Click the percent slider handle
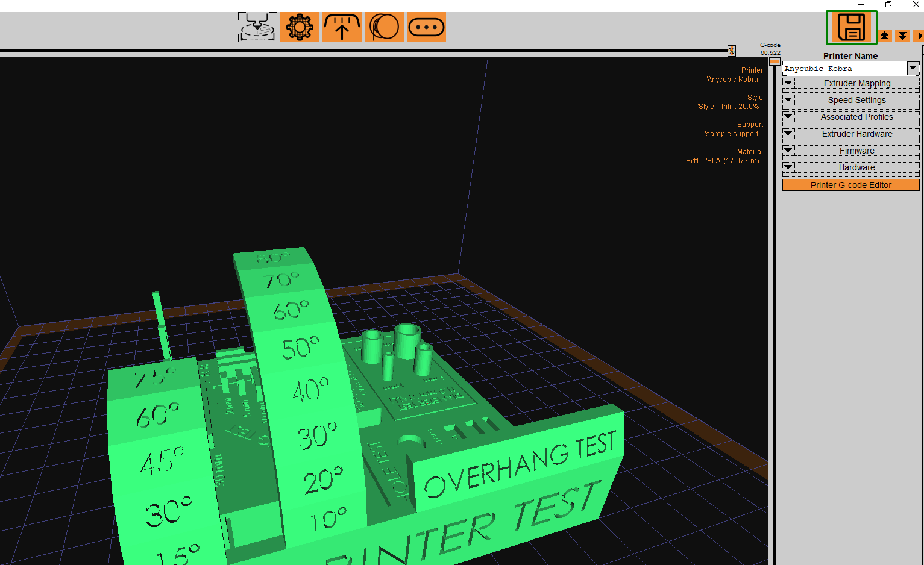This screenshot has height=565, width=924. (x=731, y=51)
